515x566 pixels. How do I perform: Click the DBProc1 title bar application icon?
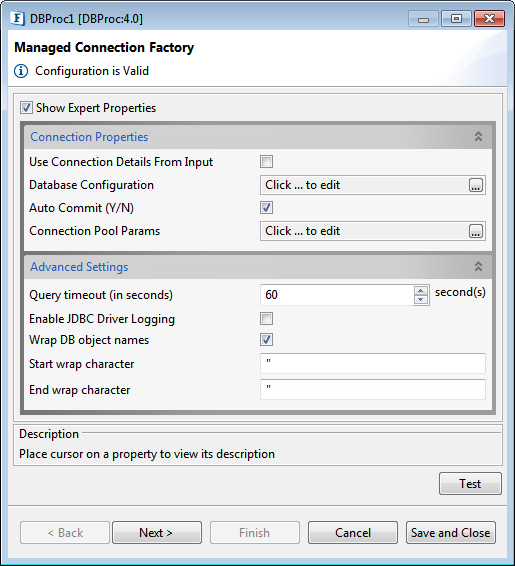(x=17, y=18)
